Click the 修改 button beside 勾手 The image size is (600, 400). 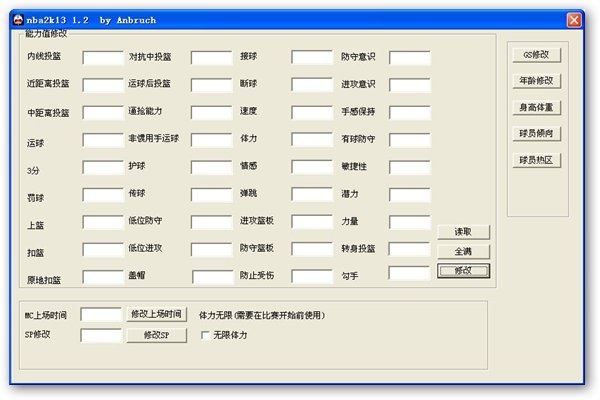(463, 271)
